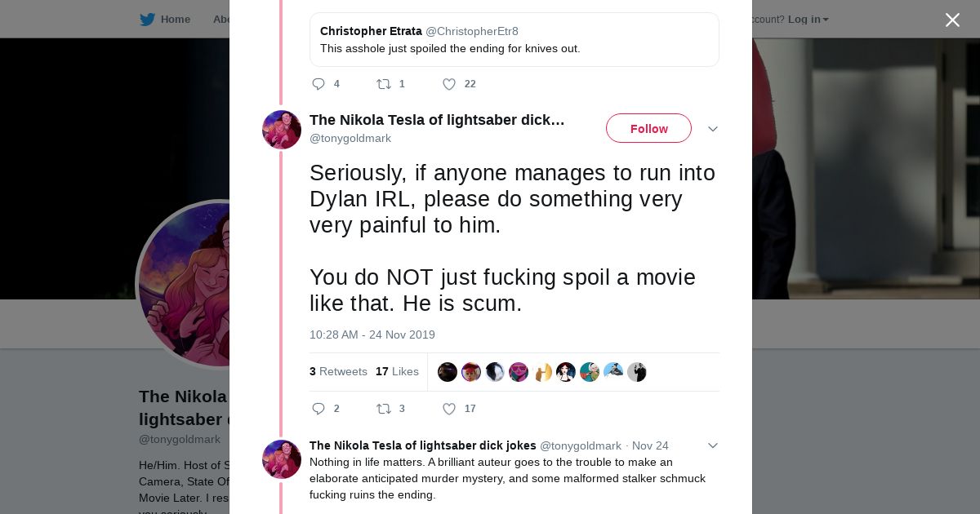Viewport: 980px width, 514px height.
Task: Retweet the tweet with 1 retweet
Action: [384, 84]
